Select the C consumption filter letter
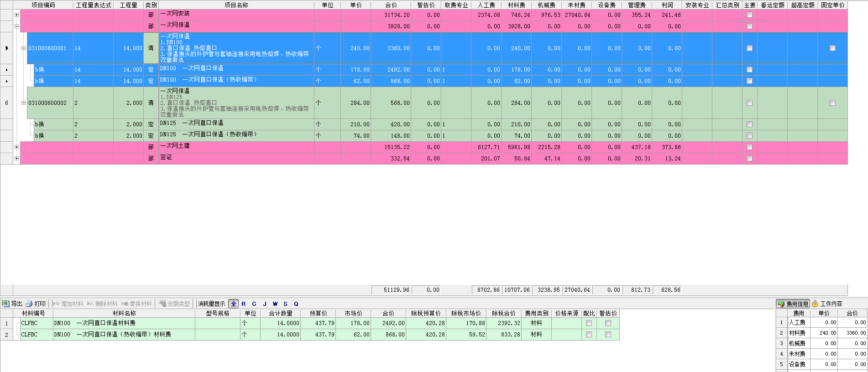This screenshot has height=372, width=868. tap(254, 304)
